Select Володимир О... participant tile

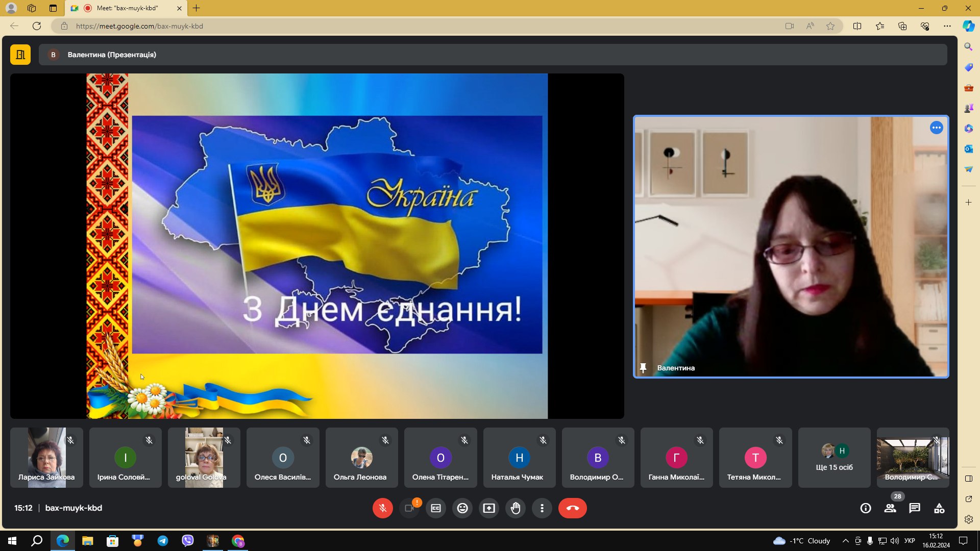(598, 458)
